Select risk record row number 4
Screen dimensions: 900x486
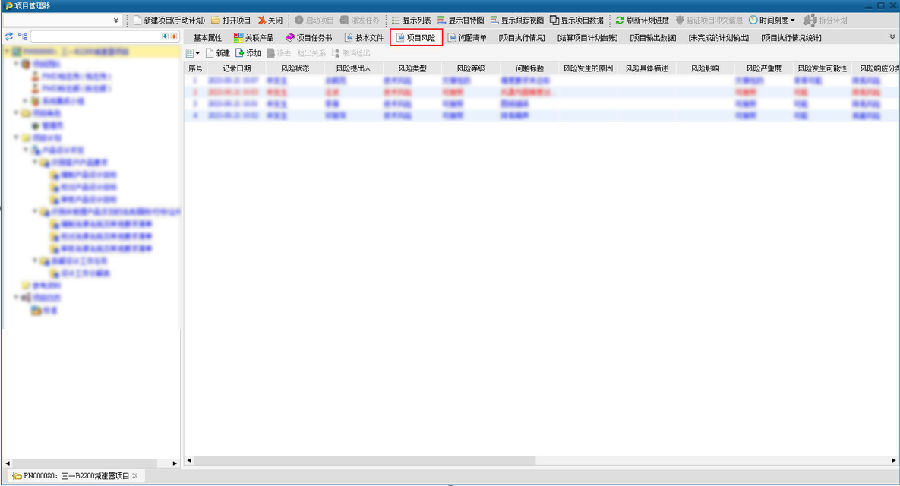coord(541,115)
